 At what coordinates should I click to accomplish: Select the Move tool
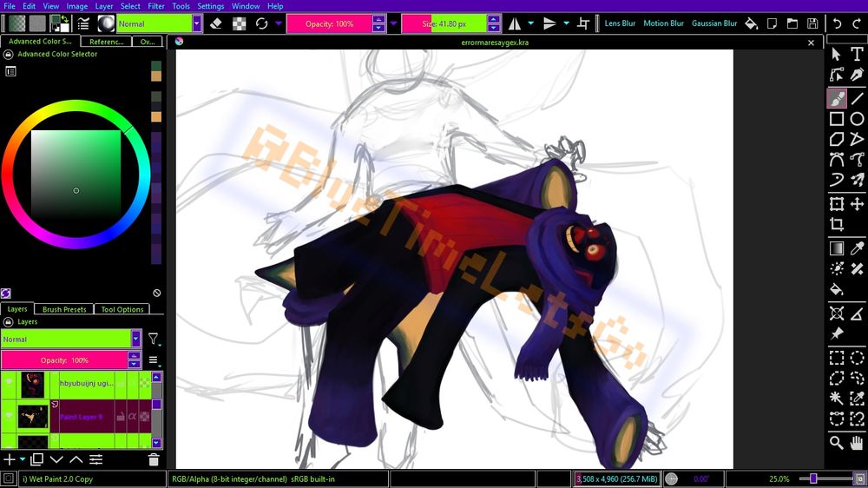pos(857,204)
